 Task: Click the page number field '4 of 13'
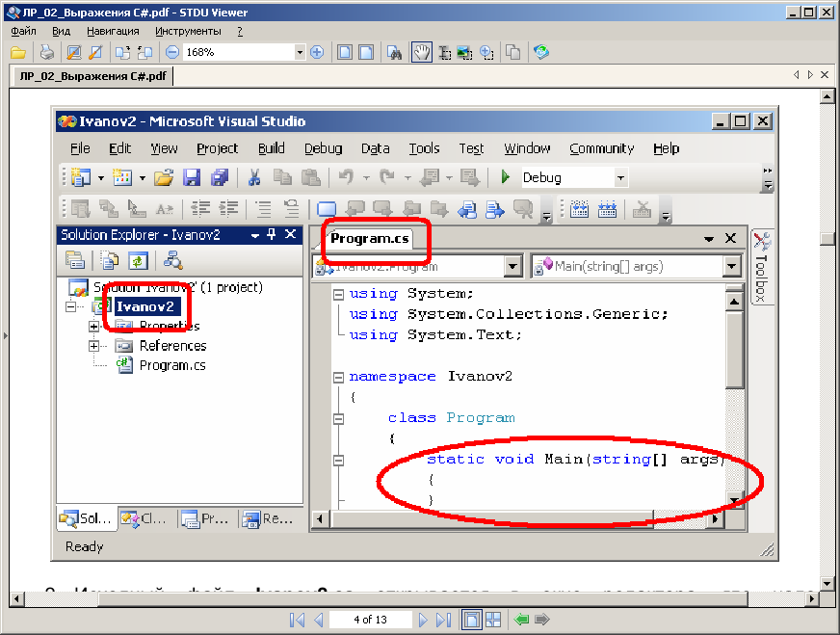click(370, 620)
